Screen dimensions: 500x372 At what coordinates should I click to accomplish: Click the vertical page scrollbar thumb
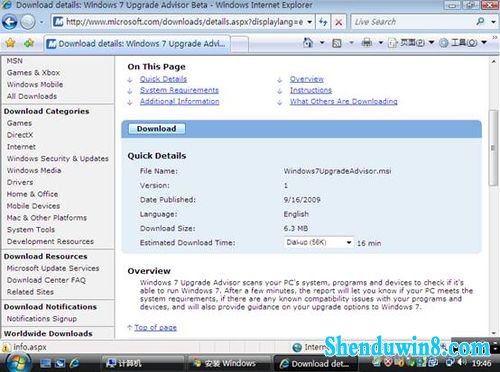pyautogui.click(x=493, y=147)
